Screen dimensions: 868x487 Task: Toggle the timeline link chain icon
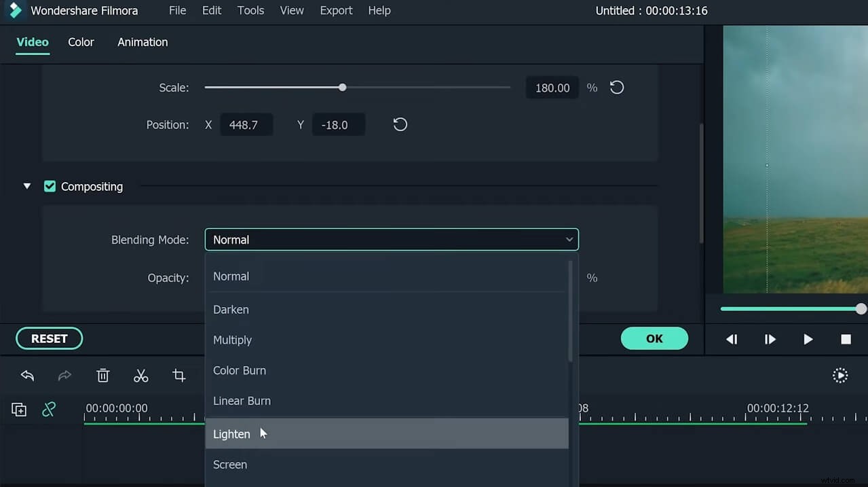(x=49, y=410)
